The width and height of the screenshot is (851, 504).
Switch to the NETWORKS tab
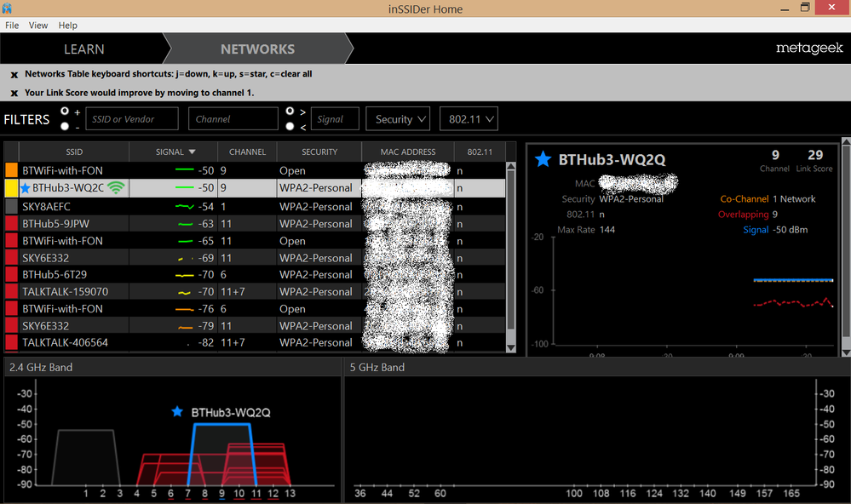click(x=258, y=49)
